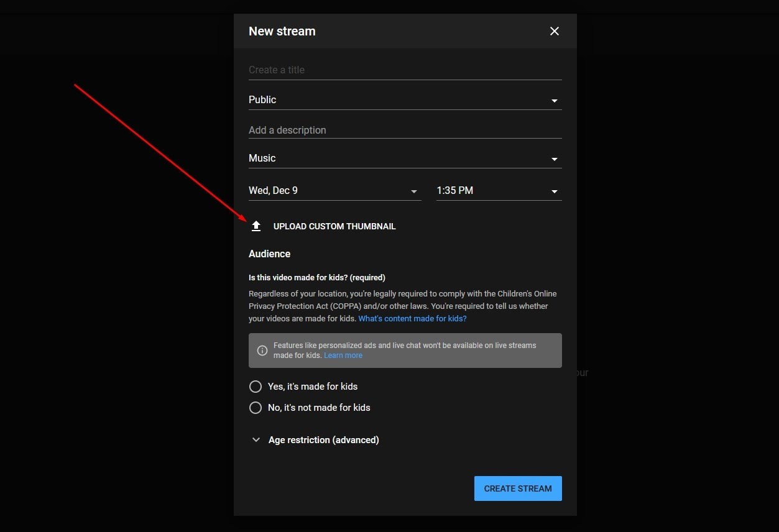Screen dimensions: 779x532
Task: Click the upload arrow icon
Action: [256, 226]
